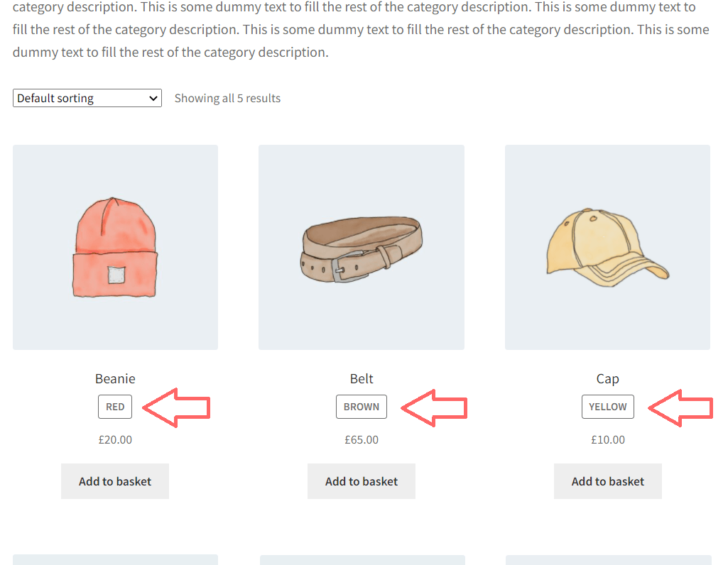Click the Belt product image
This screenshot has height=565, width=728.
click(361, 246)
